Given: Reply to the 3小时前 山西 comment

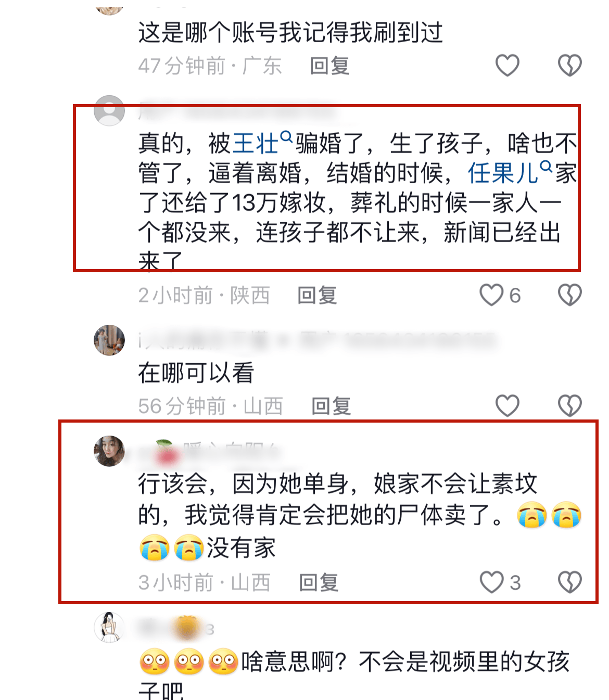Looking at the screenshot, I should (x=319, y=583).
